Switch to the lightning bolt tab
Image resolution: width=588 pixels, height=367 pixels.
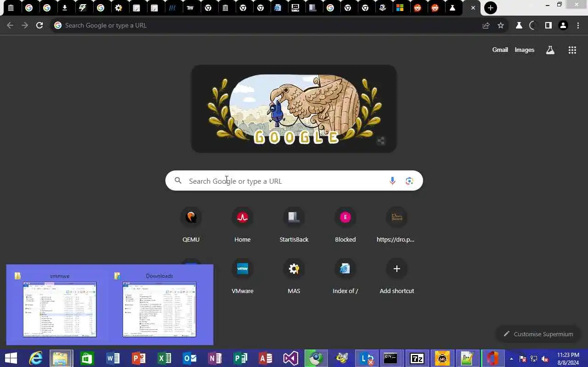point(83,8)
